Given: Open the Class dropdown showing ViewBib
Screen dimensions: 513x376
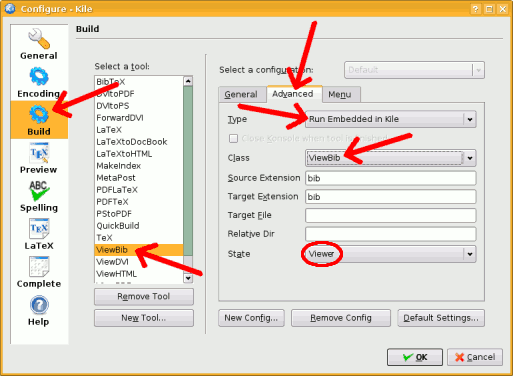Looking at the screenshot, I should pyautogui.click(x=390, y=158).
